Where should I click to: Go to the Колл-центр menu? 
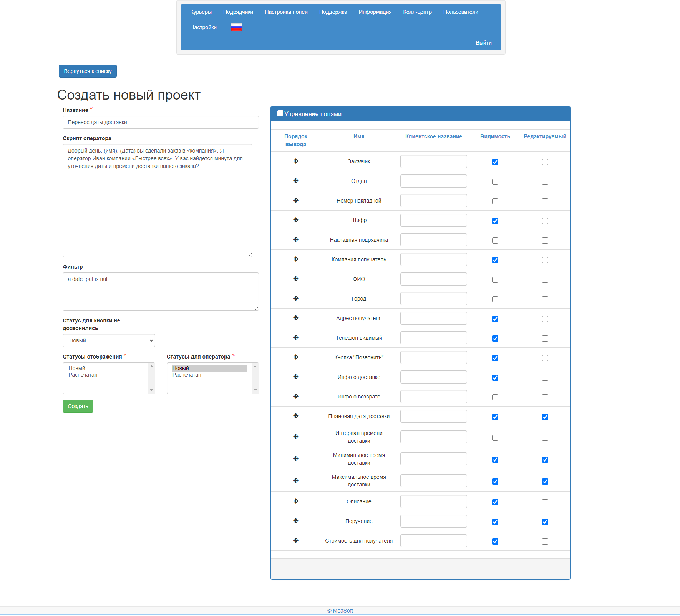point(418,12)
